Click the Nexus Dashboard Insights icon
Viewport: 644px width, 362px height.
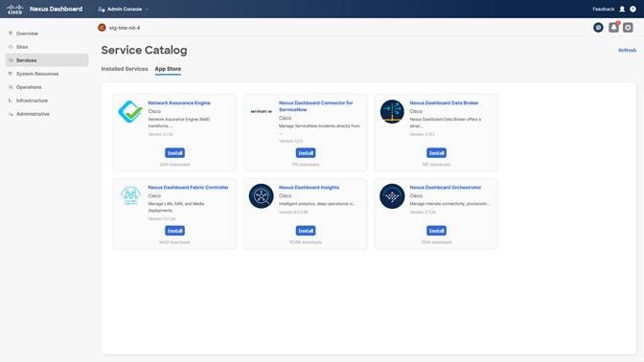pos(262,195)
